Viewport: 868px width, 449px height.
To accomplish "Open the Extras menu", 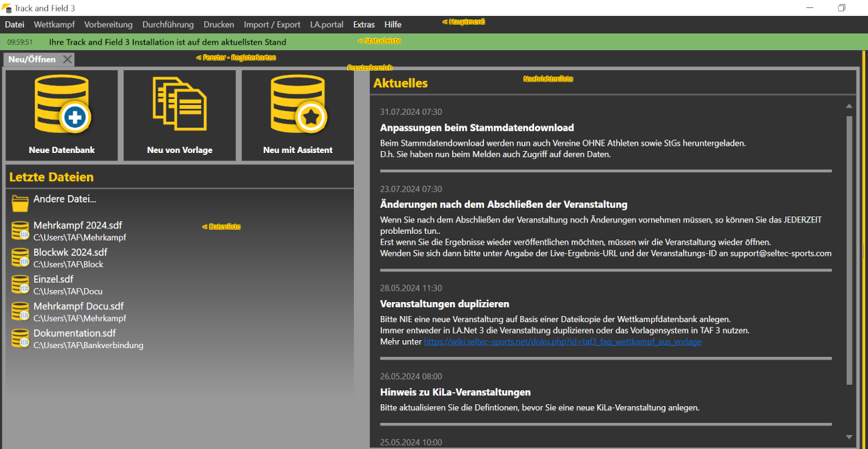I will pos(364,25).
